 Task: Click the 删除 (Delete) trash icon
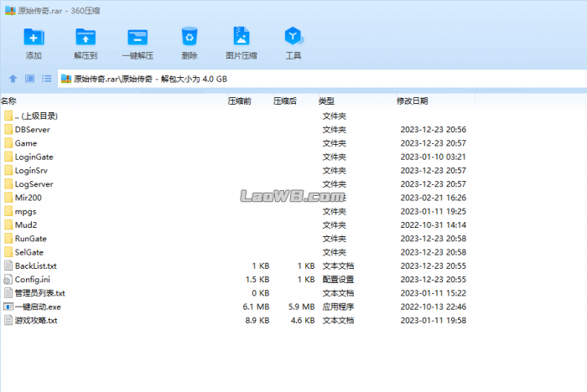pos(190,38)
